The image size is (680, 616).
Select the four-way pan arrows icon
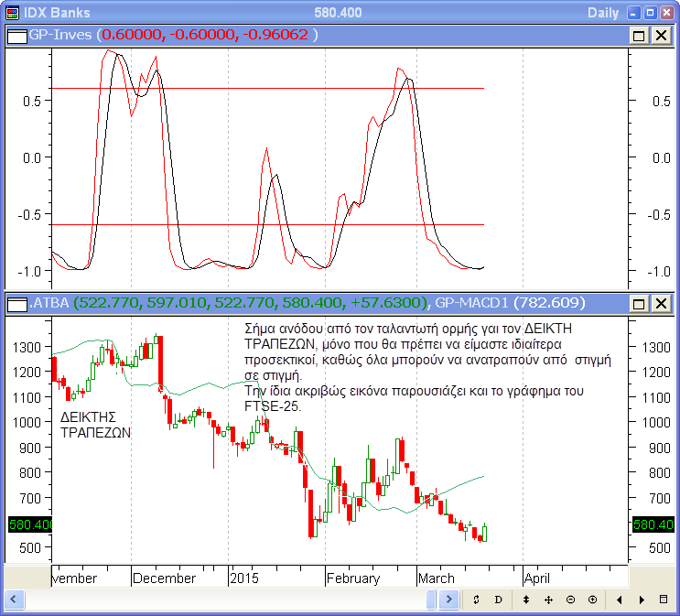pos(548,600)
